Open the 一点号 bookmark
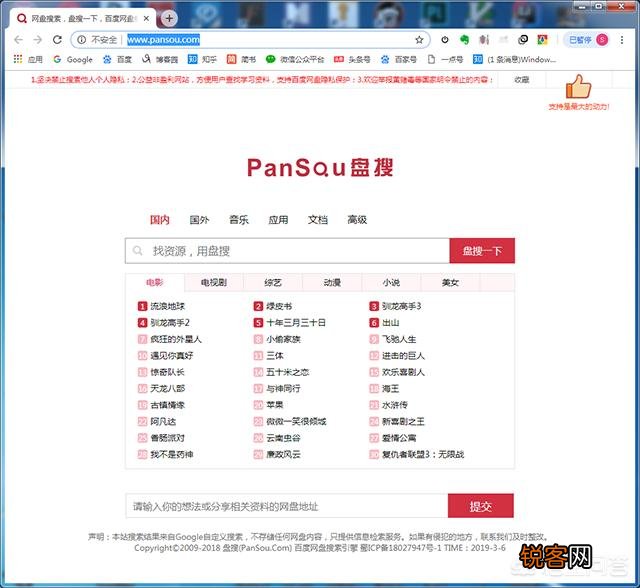Screen dimensions: 640x588 pyautogui.click(x=445, y=60)
